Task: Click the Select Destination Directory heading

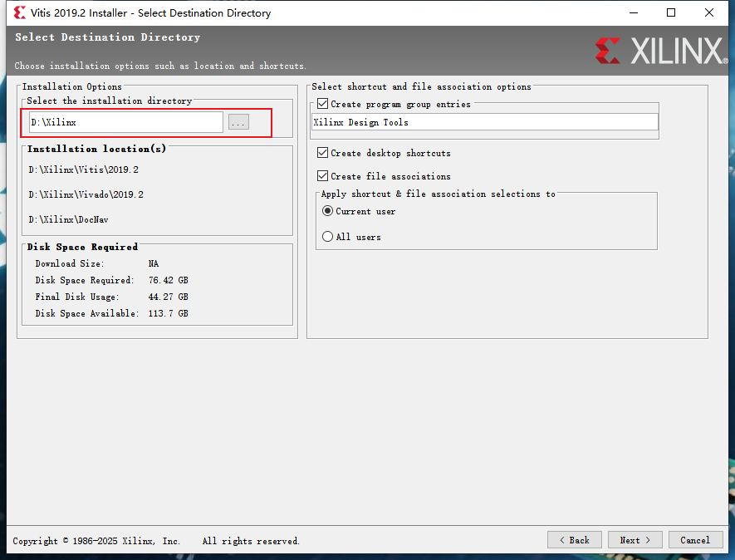Action: pyautogui.click(x=108, y=37)
